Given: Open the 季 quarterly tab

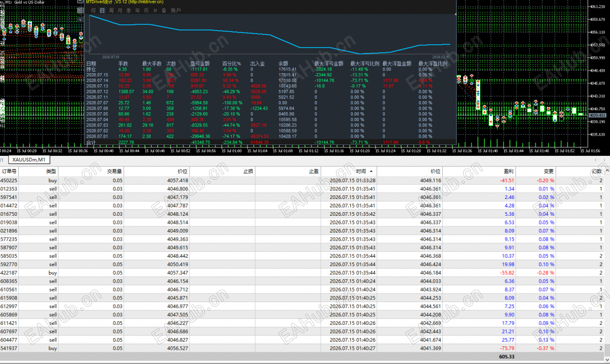Looking at the screenshot, I should pyautogui.click(x=129, y=10).
